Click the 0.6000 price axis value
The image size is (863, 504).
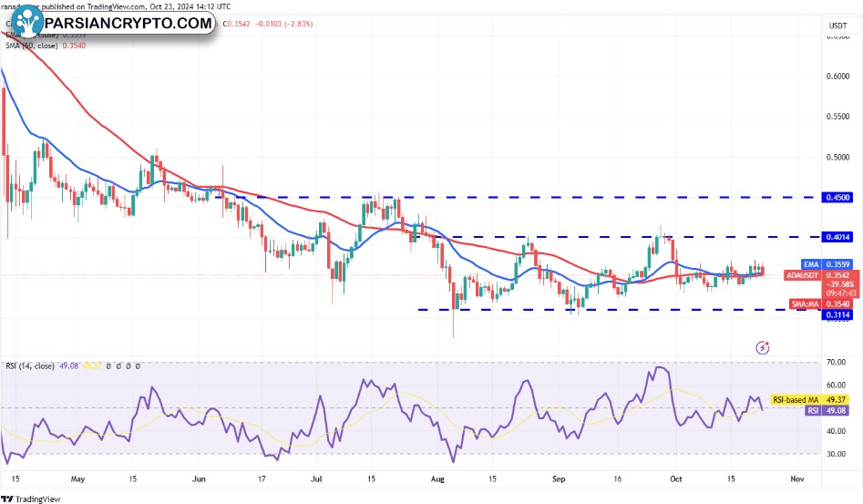[x=837, y=77]
